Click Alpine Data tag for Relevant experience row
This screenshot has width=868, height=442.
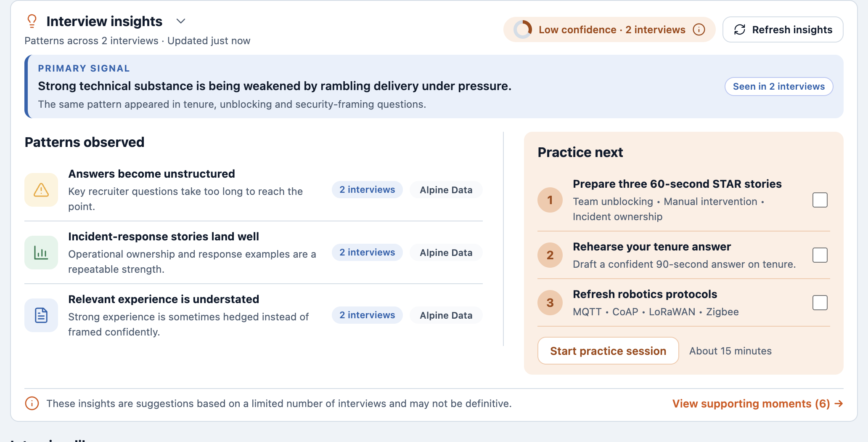pyautogui.click(x=446, y=315)
